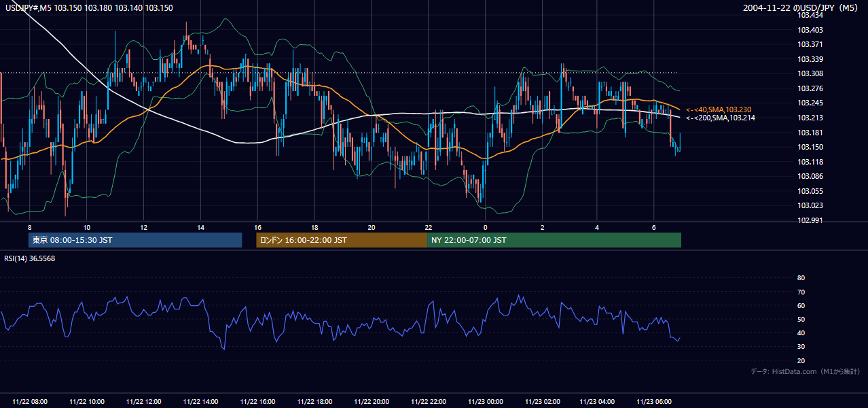Click price axis value 103.434
The image size is (868, 408).
(x=810, y=15)
